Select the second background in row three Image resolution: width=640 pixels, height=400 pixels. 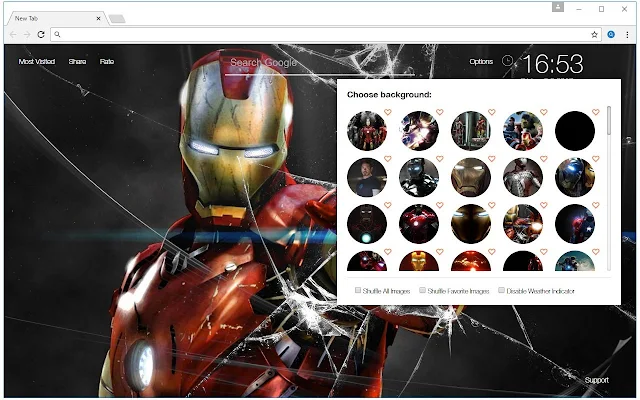pyautogui.click(x=419, y=224)
